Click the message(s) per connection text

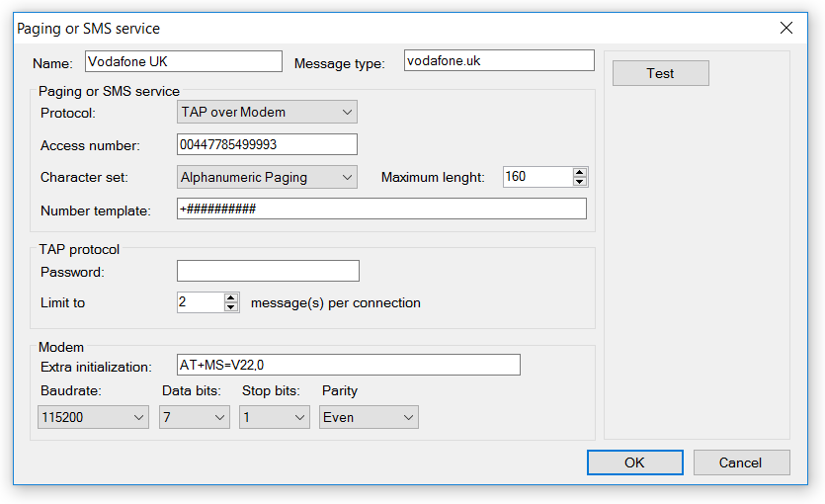[x=336, y=303]
